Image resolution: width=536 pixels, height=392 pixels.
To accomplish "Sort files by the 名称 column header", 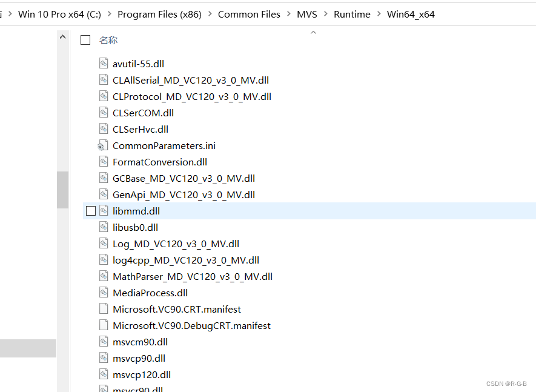I will [108, 41].
